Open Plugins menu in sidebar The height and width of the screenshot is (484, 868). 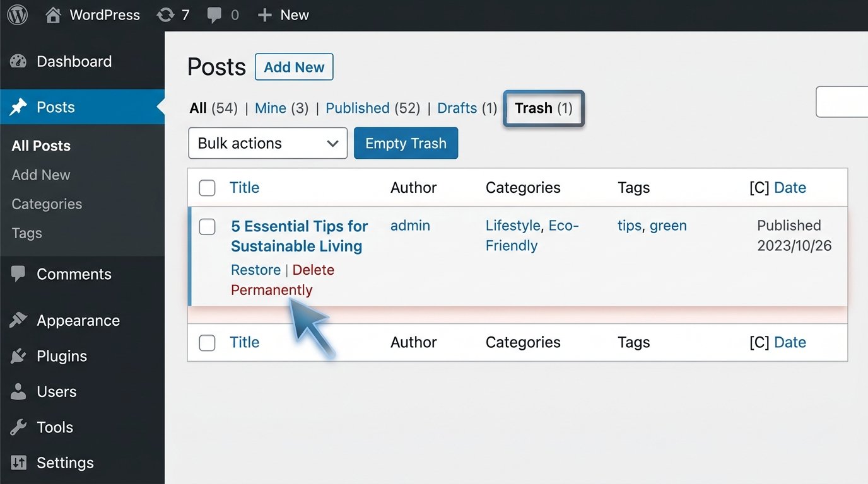point(62,356)
